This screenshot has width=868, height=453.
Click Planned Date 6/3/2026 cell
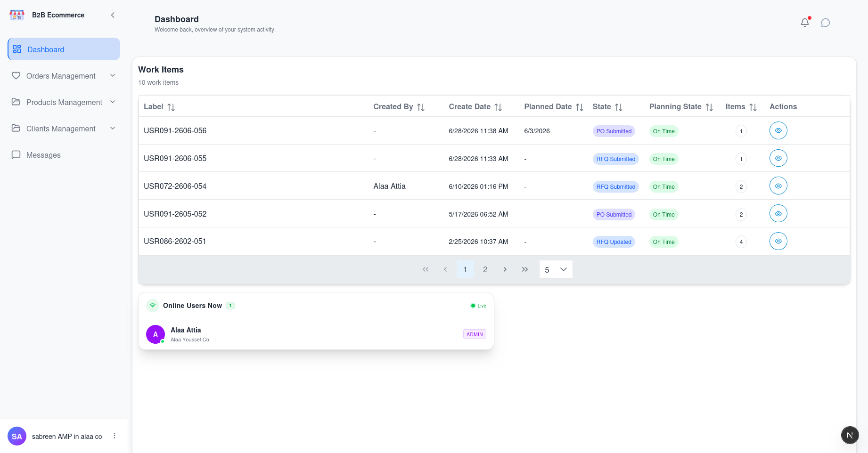pyautogui.click(x=537, y=131)
